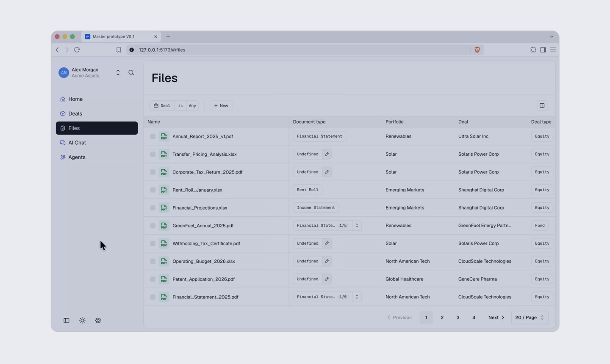
Task: Open the 20 / Page size dropdown
Action: point(530,317)
